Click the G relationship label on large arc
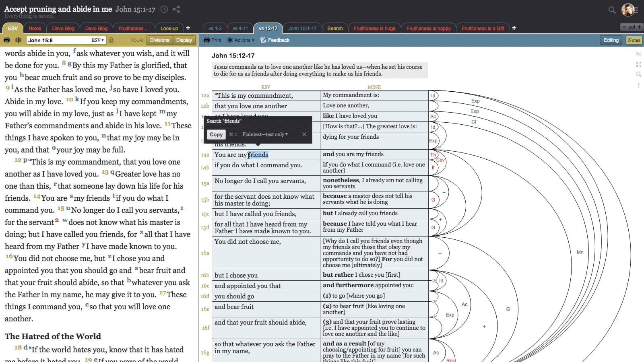 508,309
